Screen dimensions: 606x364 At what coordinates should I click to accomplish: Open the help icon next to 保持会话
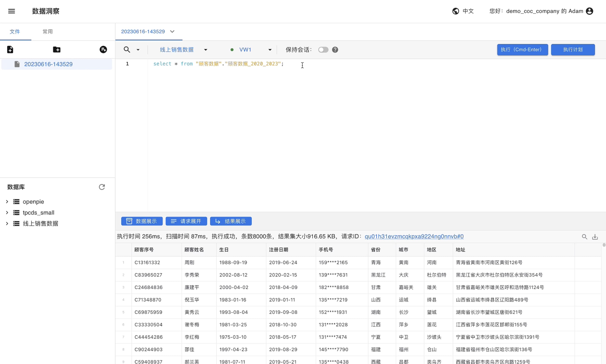point(335,50)
